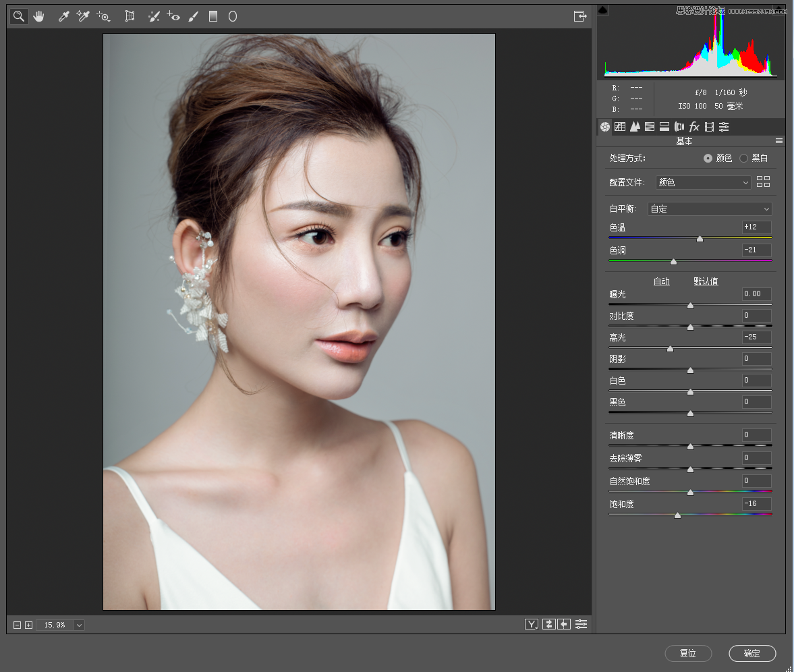This screenshot has width=794, height=672.
Task: Click the 自动 auto link
Action: point(661,281)
